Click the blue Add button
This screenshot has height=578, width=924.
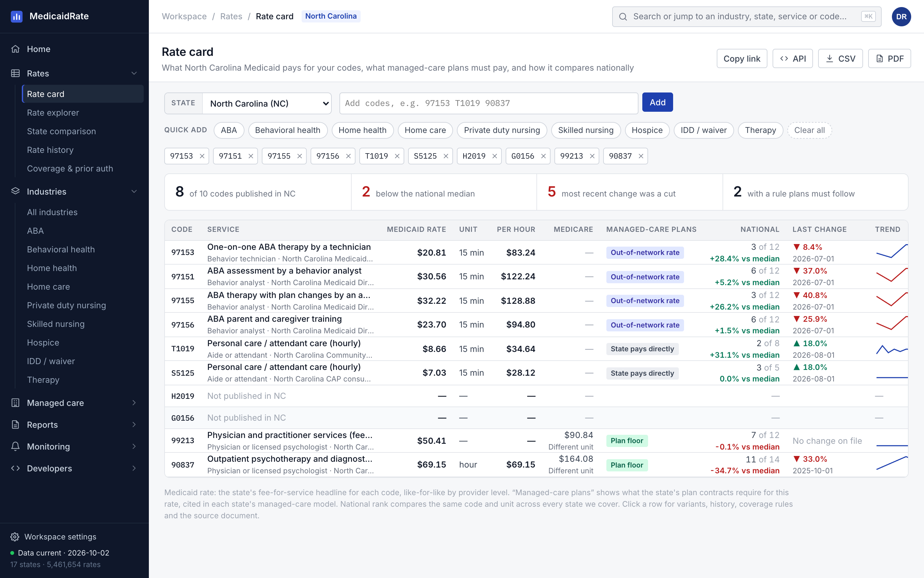[657, 102]
